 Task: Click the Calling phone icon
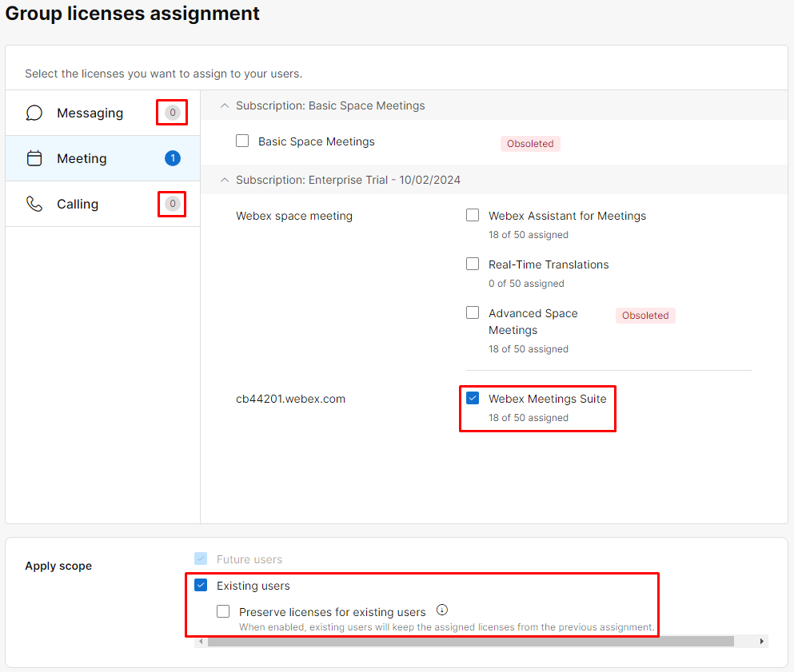pyautogui.click(x=34, y=204)
